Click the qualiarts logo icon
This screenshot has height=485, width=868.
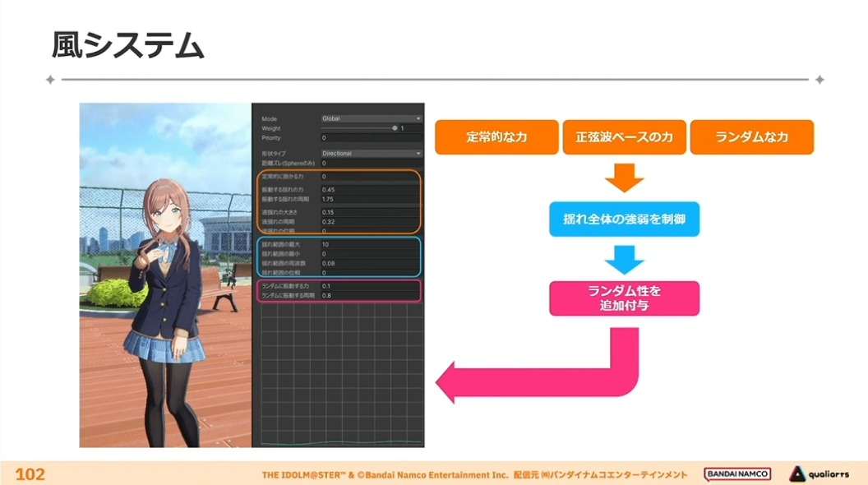797,474
